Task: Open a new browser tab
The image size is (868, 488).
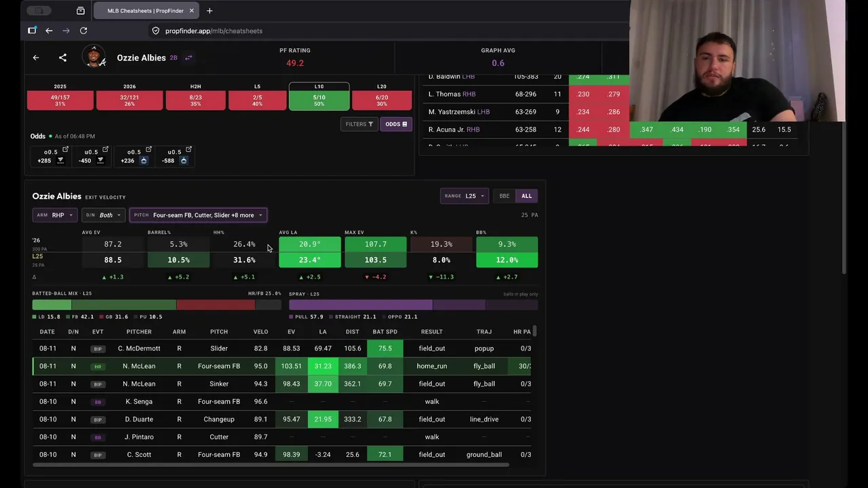Action: pos(210,11)
